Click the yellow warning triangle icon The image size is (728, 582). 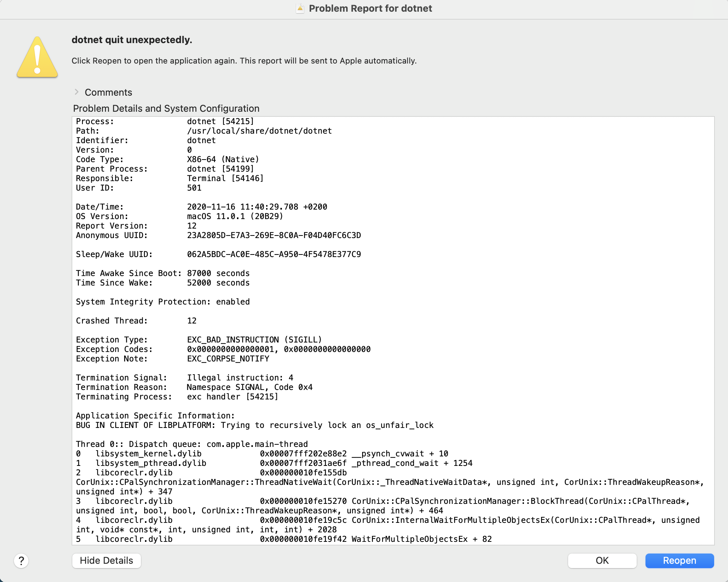click(x=37, y=57)
